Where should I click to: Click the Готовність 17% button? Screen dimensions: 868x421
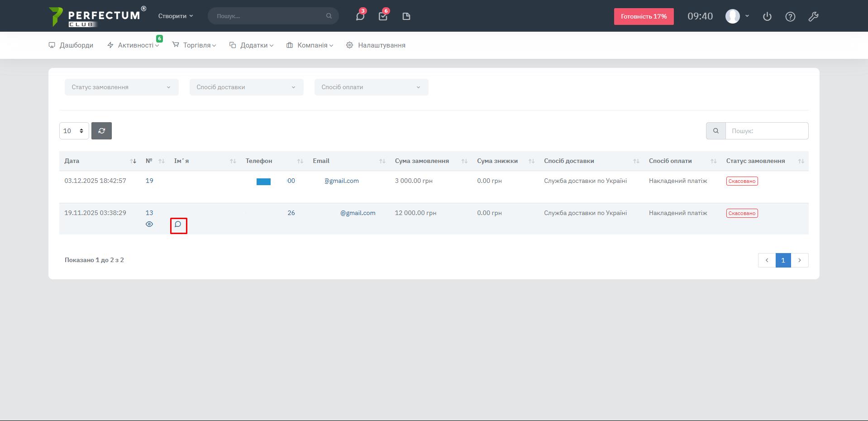click(x=643, y=16)
